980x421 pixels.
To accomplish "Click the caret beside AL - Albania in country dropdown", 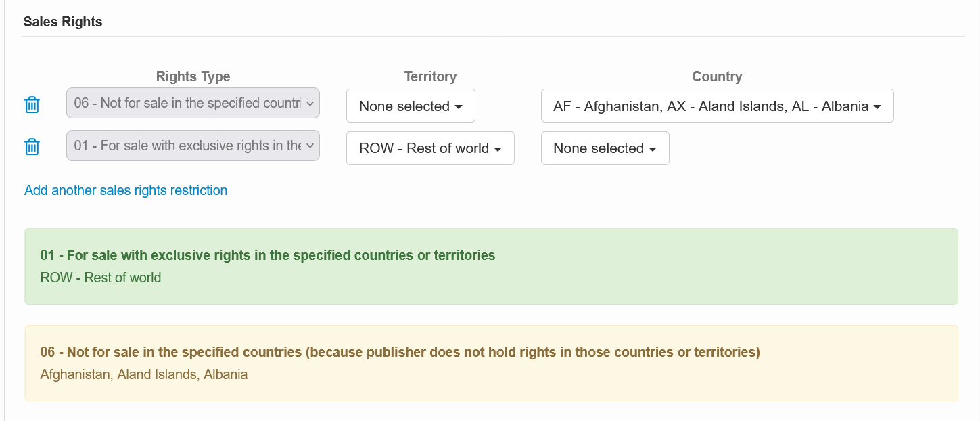I will point(877,107).
